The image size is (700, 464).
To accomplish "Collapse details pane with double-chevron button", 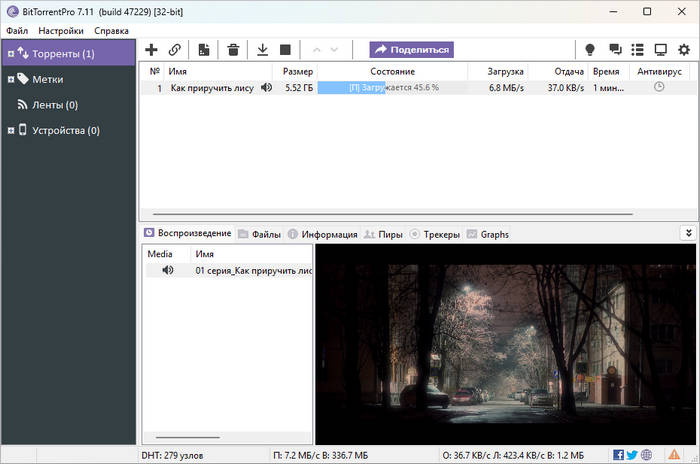I will pyautogui.click(x=687, y=233).
